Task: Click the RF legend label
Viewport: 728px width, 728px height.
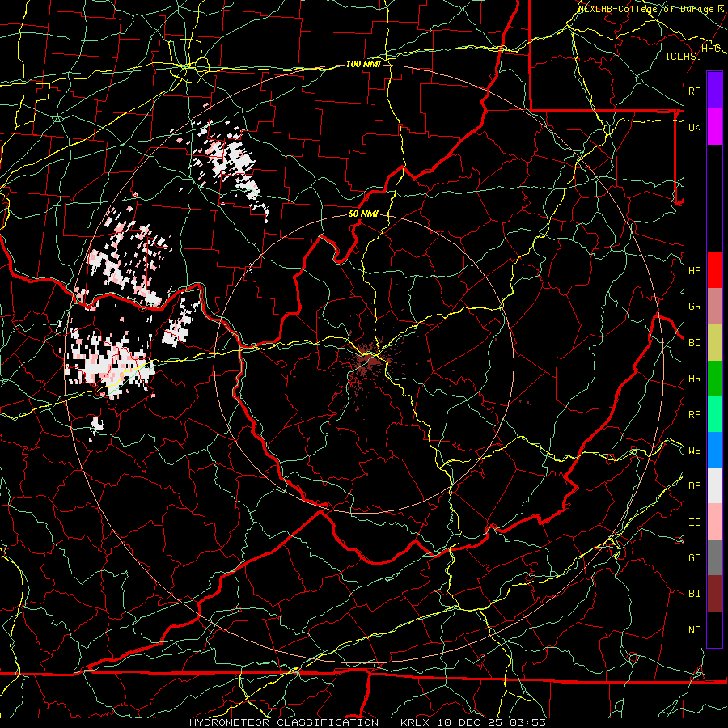Action: [694, 91]
